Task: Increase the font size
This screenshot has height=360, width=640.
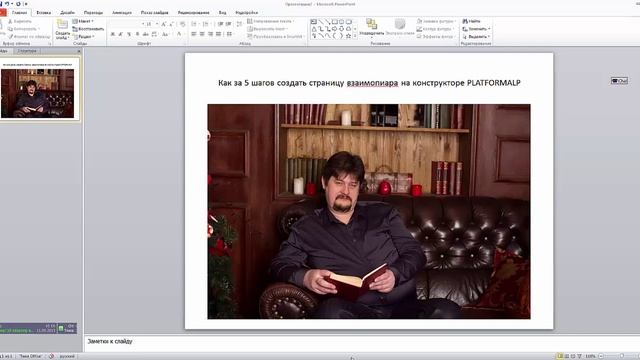Action: (164, 24)
